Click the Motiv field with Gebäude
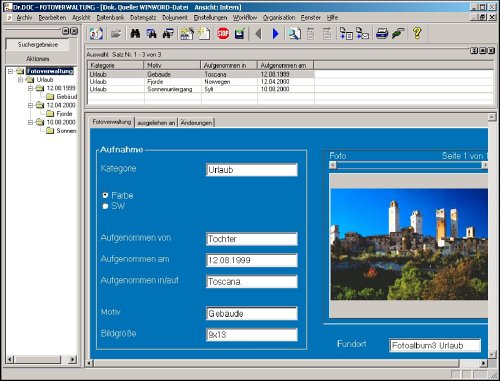Screen dimensions: 500x381 tap(252, 314)
